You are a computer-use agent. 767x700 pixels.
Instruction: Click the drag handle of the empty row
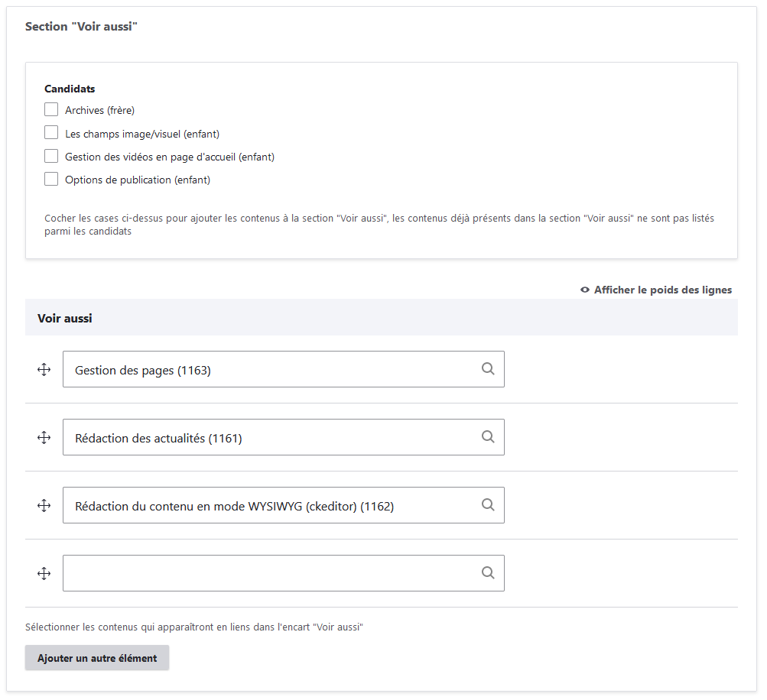click(44, 574)
